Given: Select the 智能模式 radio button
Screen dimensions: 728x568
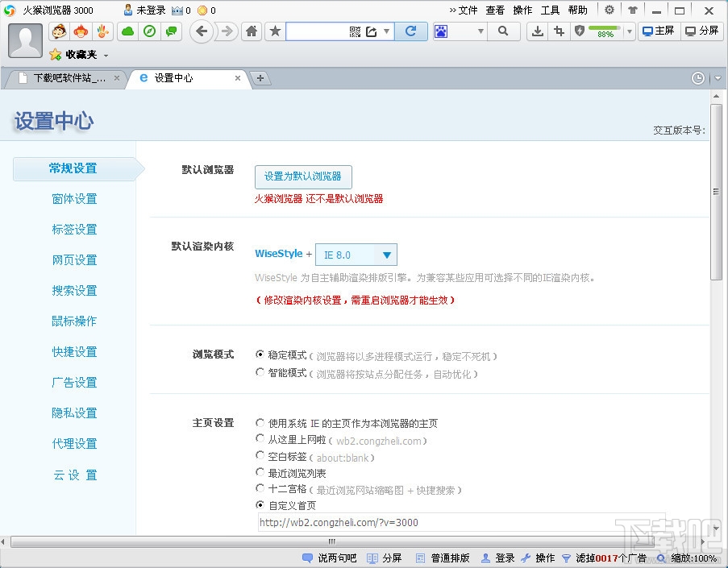Looking at the screenshot, I should 260,372.
